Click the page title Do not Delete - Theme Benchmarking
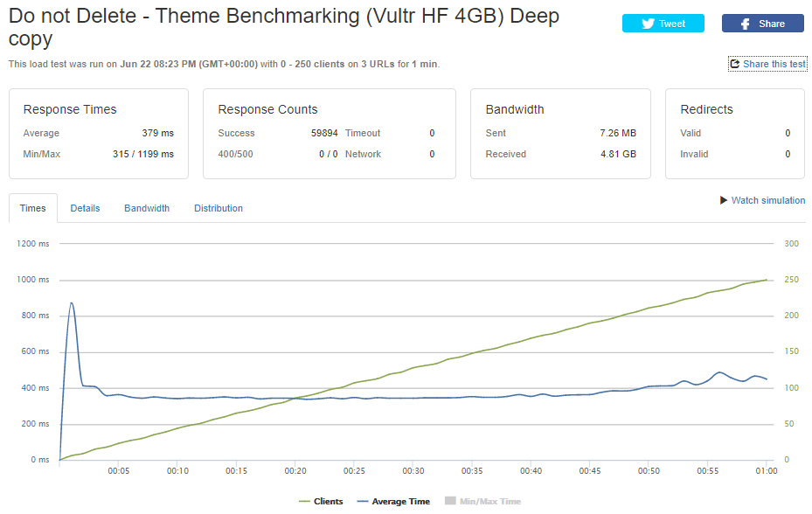Screen dimensions: 812x514 (284, 27)
